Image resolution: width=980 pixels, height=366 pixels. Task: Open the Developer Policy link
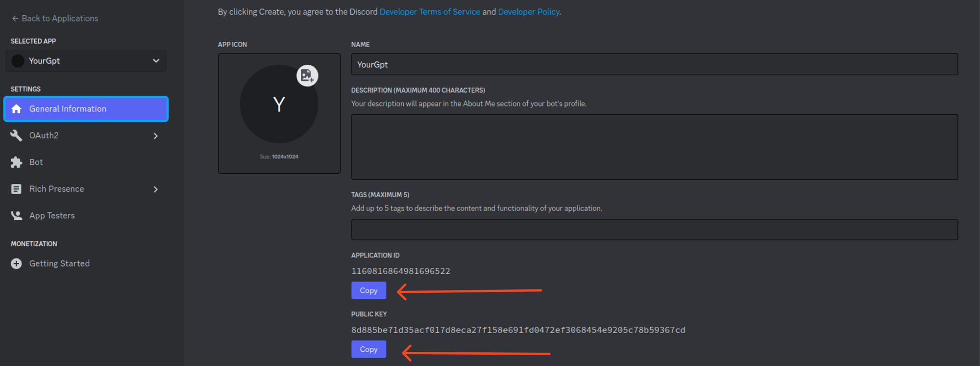click(528, 12)
